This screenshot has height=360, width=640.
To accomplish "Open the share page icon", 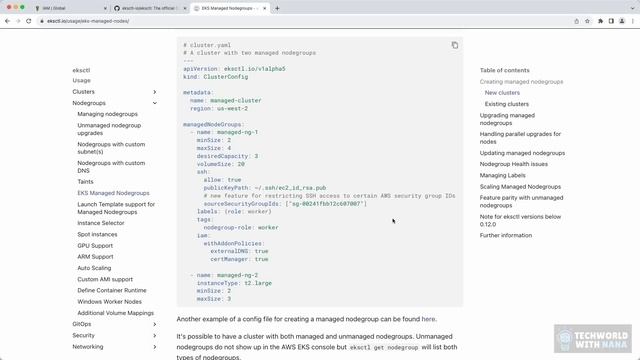I will [576, 21].
